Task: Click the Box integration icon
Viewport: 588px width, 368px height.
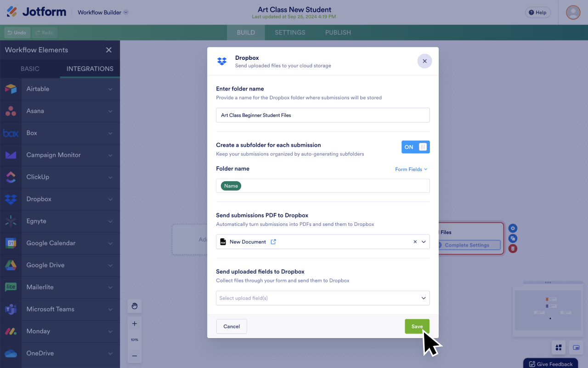Action: click(x=11, y=133)
